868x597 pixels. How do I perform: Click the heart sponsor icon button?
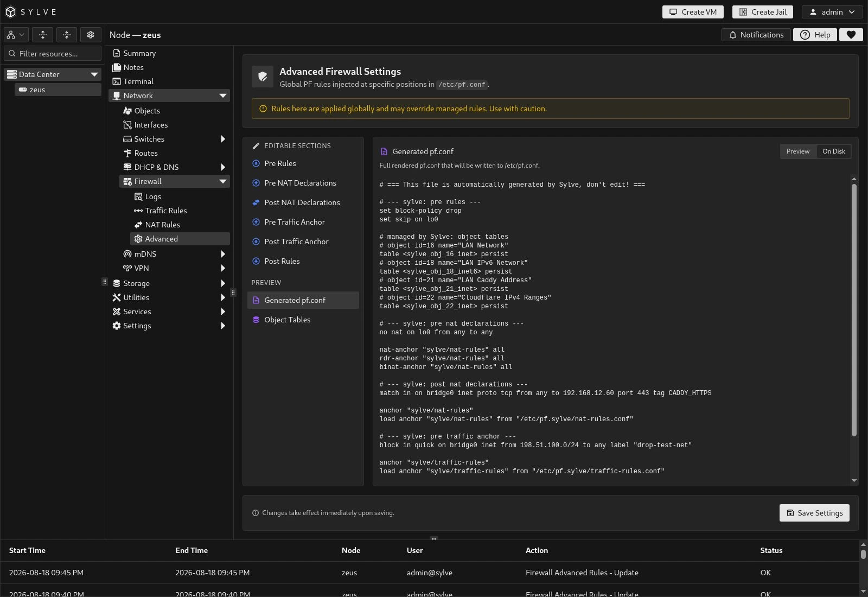pyautogui.click(x=851, y=35)
